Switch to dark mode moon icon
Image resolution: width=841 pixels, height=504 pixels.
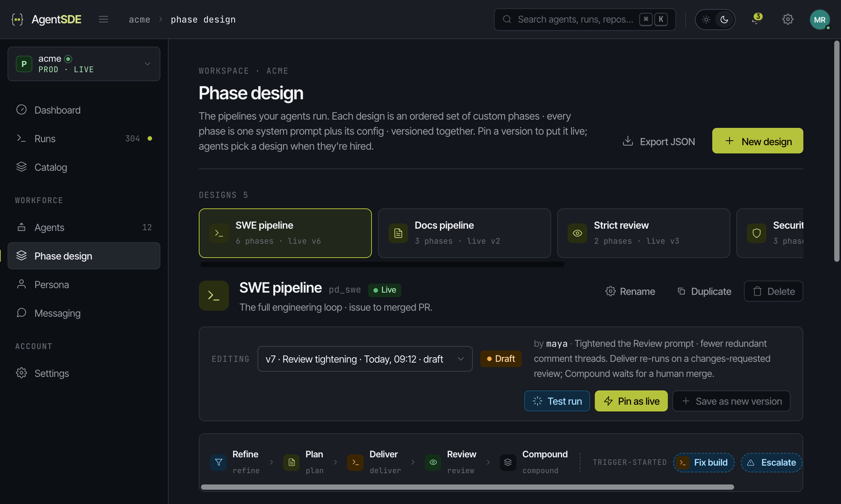click(724, 19)
